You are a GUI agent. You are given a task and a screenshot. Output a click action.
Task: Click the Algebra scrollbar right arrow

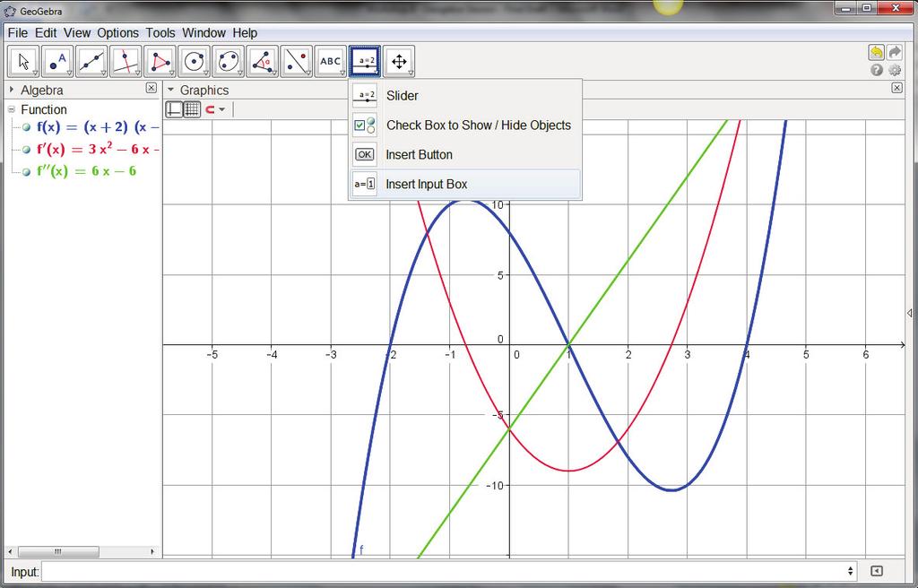click(x=152, y=551)
